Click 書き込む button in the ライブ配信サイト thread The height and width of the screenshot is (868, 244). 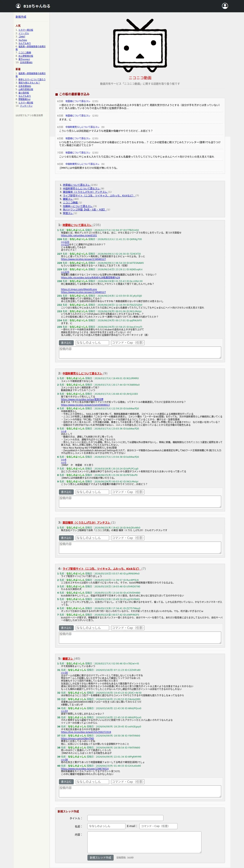pos(66,628)
